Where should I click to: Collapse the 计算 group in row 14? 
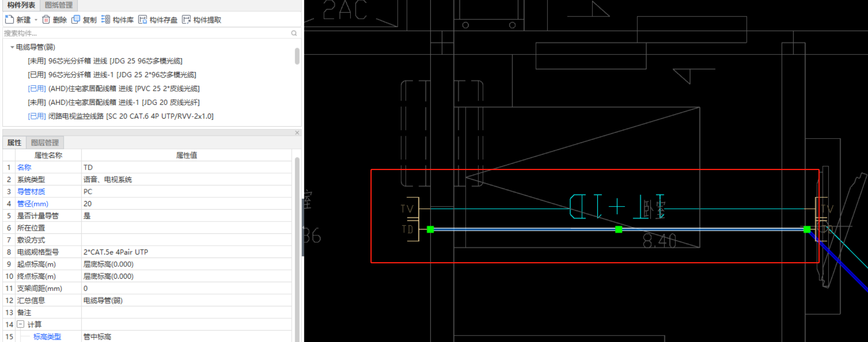(21, 324)
